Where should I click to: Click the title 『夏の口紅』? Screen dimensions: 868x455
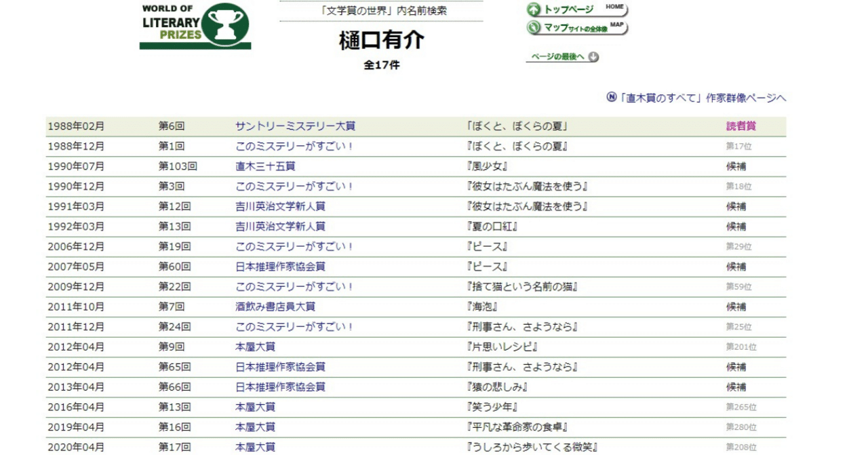coord(492,226)
